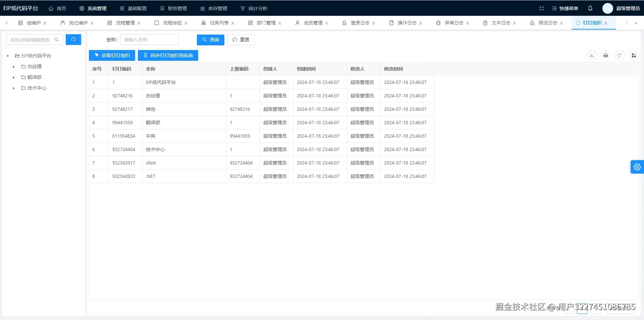
Task: Close the 流程管理 tab
Action: tap(139, 23)
